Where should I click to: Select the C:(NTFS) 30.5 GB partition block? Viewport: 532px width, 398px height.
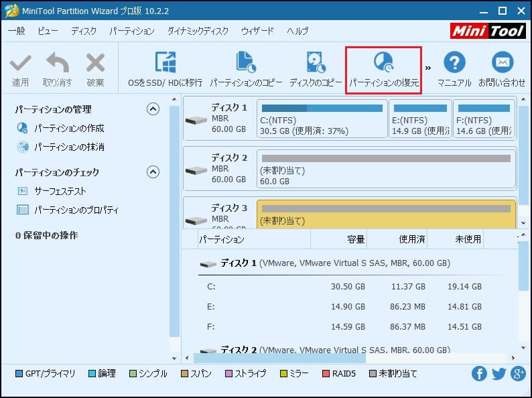pyautogui.click(x=322, y=119)
